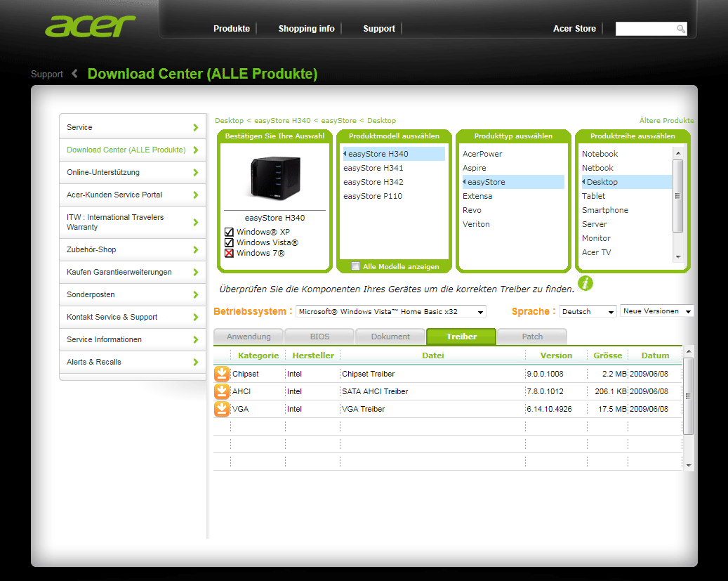Click arrow icon beside ITW International Travelers Warranty

coord(195,222)
